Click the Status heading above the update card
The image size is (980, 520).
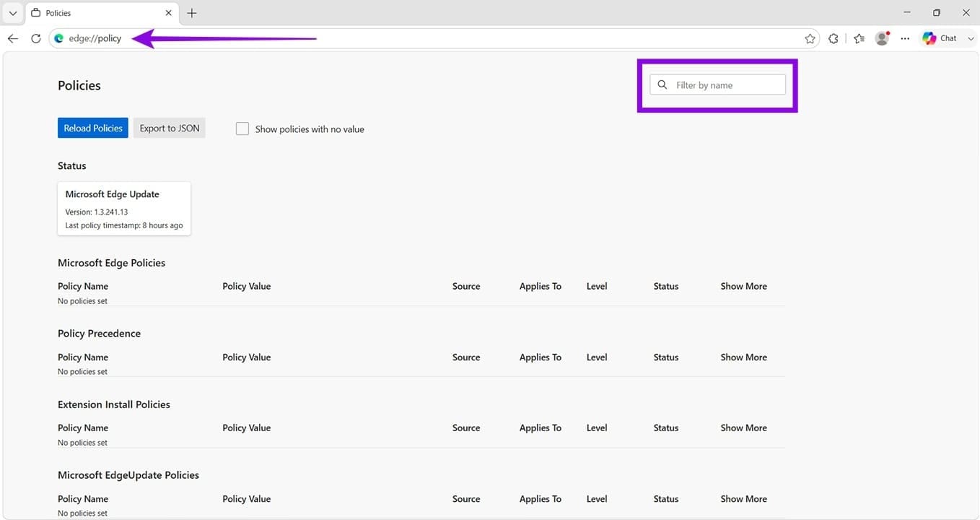72,165
